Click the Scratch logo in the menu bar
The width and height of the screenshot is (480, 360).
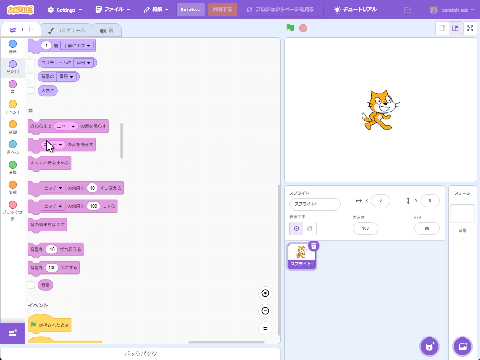[20, 10]
